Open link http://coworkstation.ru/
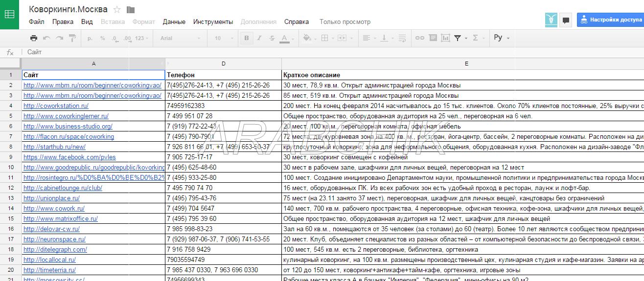The image size is (644, 281). (x=56, y=106)
